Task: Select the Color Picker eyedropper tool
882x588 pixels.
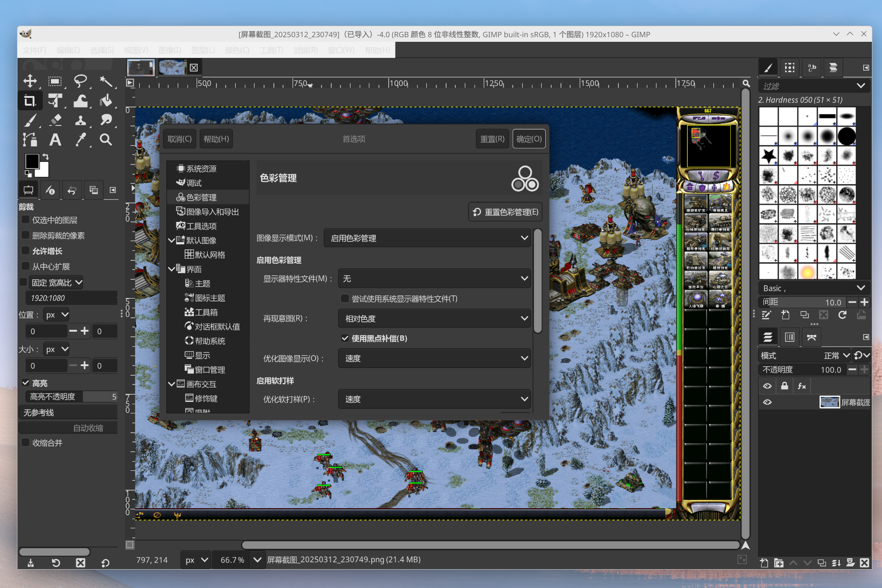Action: click(80, 140)
